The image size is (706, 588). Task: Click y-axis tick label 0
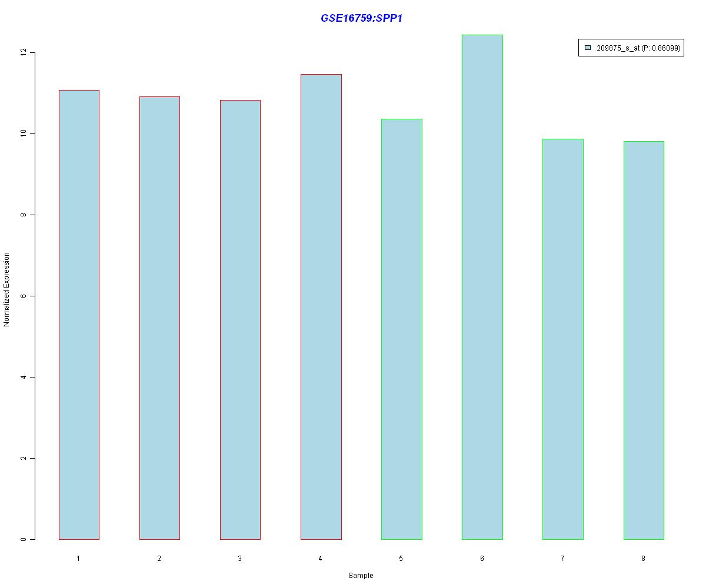[x=24, y=539]
